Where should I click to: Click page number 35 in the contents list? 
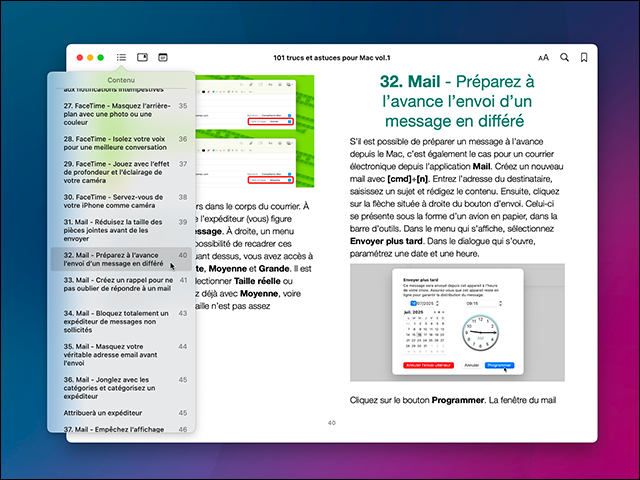[x=183, y=106]
